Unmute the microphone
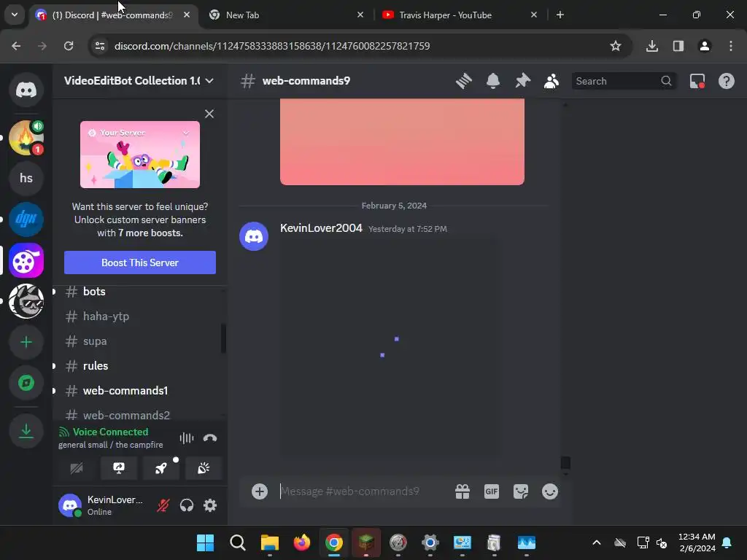747x560 pixels. coord(163,505)
